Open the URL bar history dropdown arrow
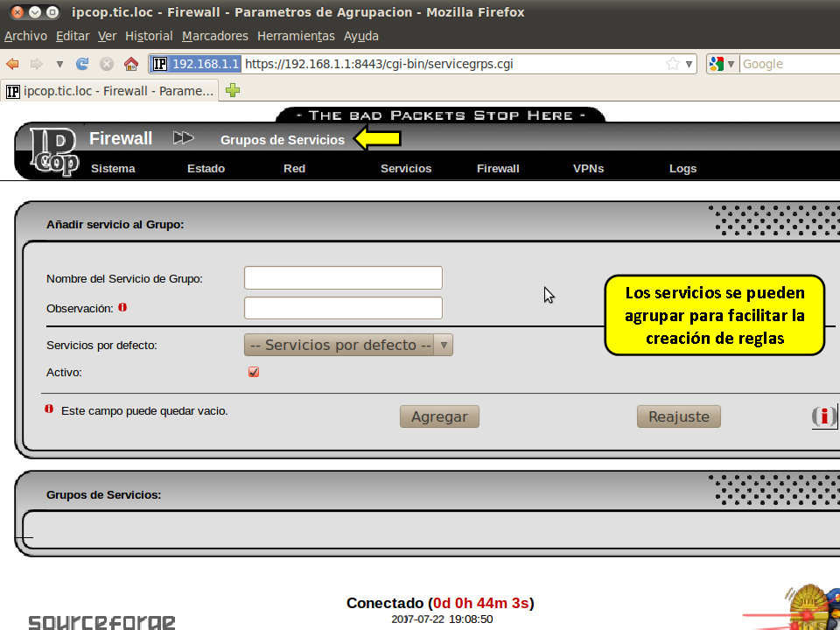Image resolution: width=840 pixels, height=630 pixels. 689,64
